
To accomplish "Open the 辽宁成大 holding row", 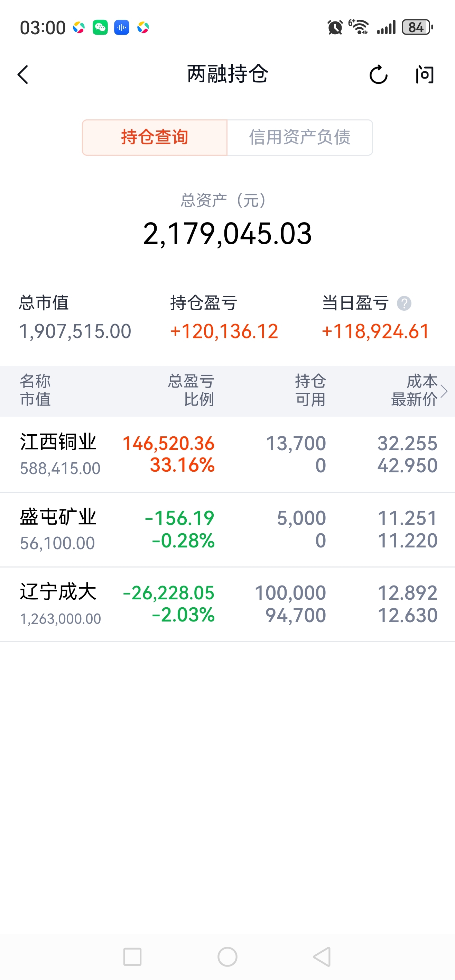I will (227, 605).
